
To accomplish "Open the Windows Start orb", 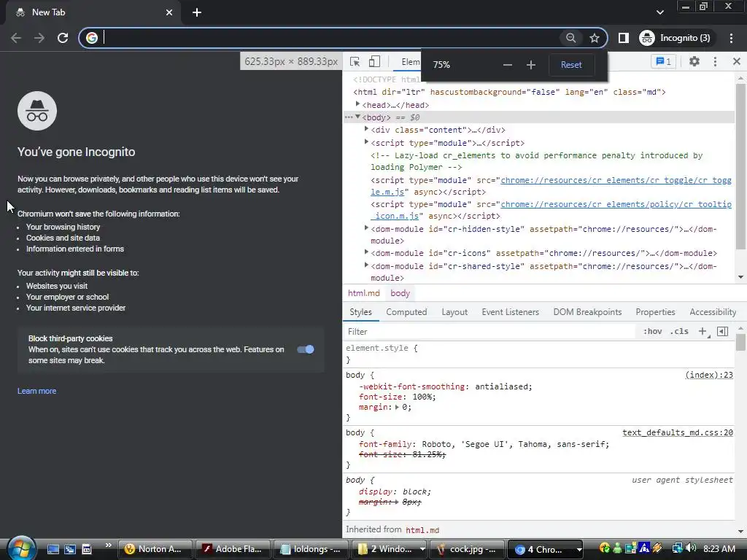I will tap(22, 548).
